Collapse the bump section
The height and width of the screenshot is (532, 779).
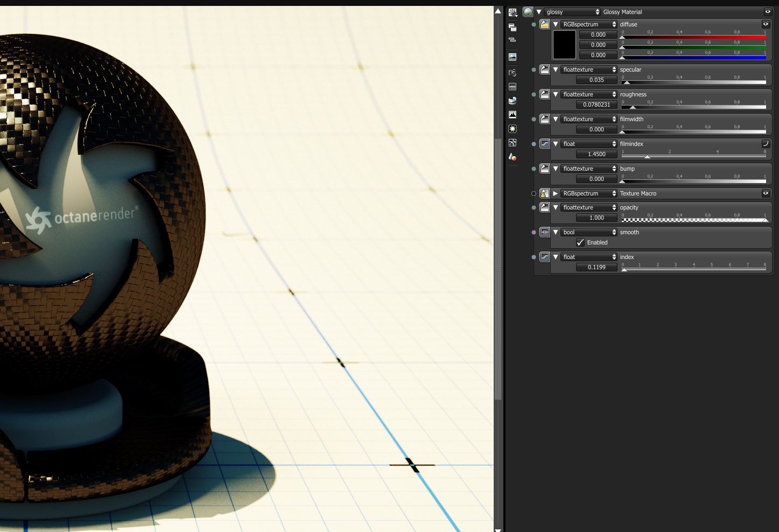click(x=556, y=169)
